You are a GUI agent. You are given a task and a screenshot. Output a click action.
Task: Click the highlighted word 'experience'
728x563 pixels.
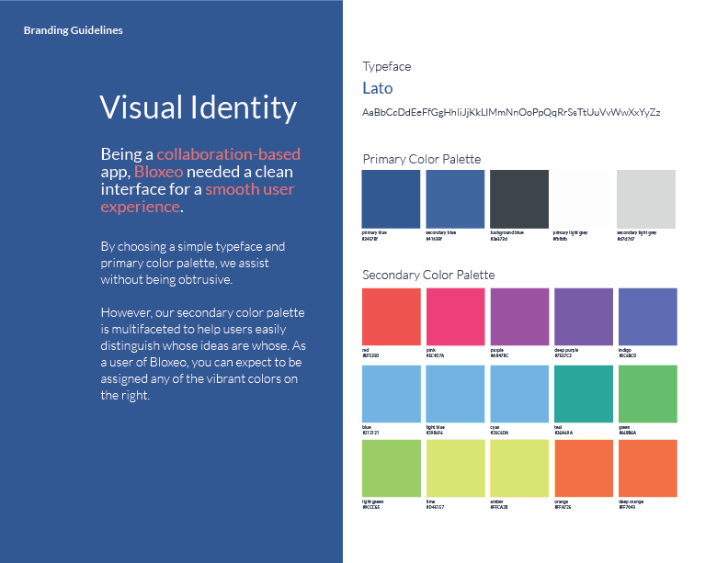(x=141, y=207)
